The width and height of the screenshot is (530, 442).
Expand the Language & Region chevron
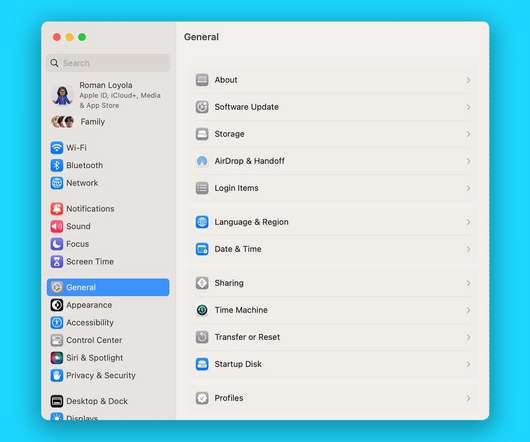point(468,222)
